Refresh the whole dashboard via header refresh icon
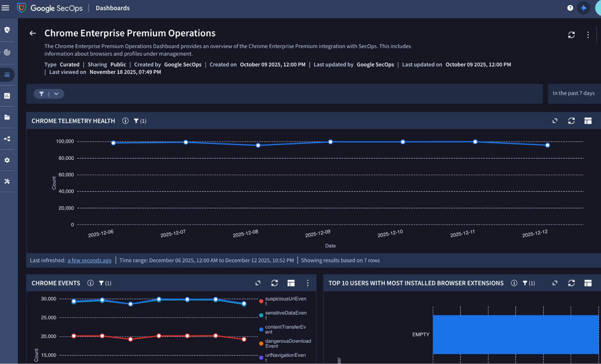Viewport: 601px width, 364px height. coord(571,35)
